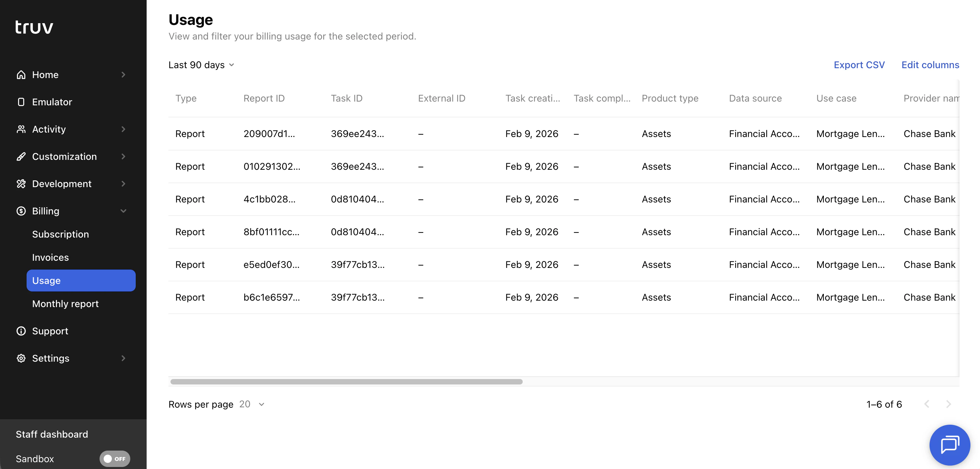Collapse the Billing section chevron
Viewport: 980px width, 469px height.
click(123, 211)
